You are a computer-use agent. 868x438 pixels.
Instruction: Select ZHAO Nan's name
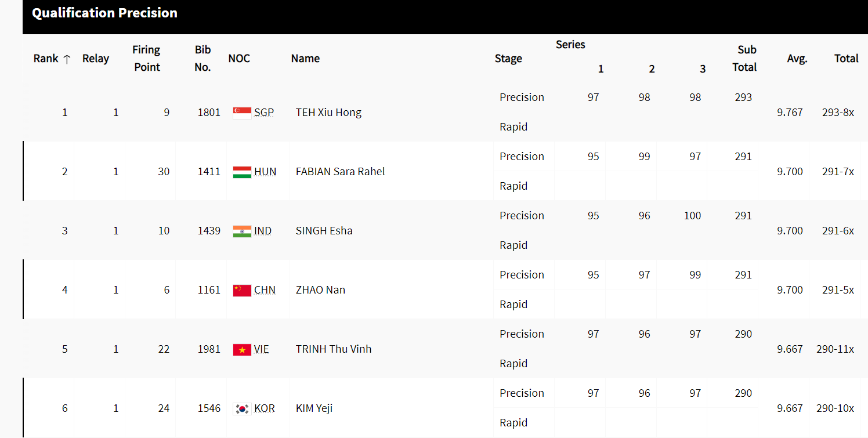pyautogui.click(x=320, y=290)
